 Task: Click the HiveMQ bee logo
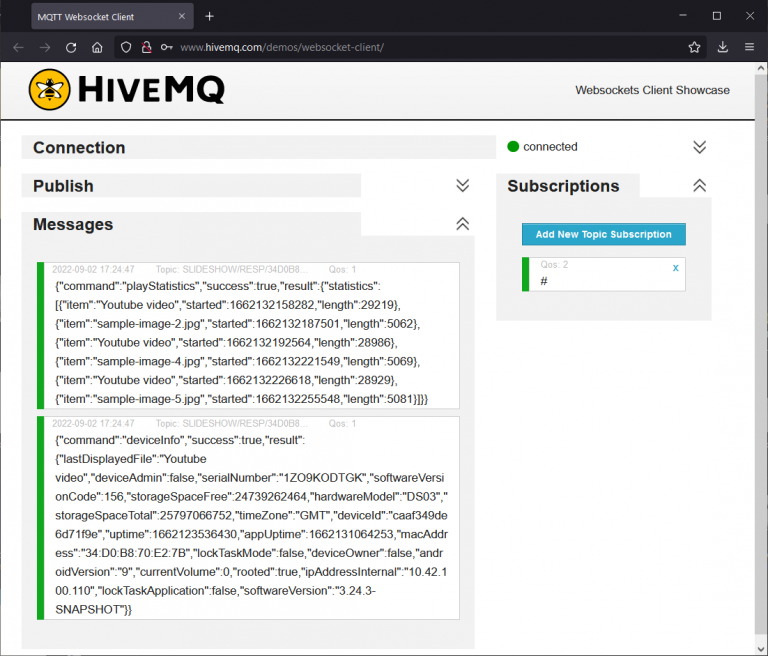point(47,90)
